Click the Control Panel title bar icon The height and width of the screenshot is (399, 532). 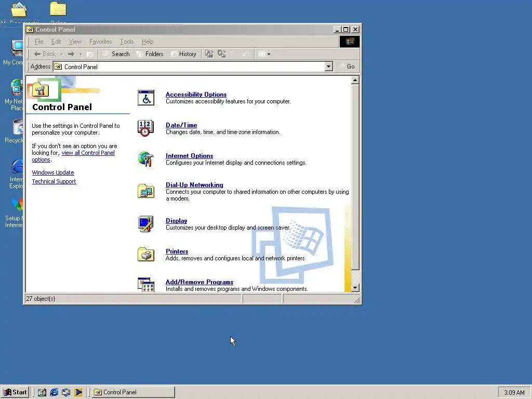click(x=30, y=30)
